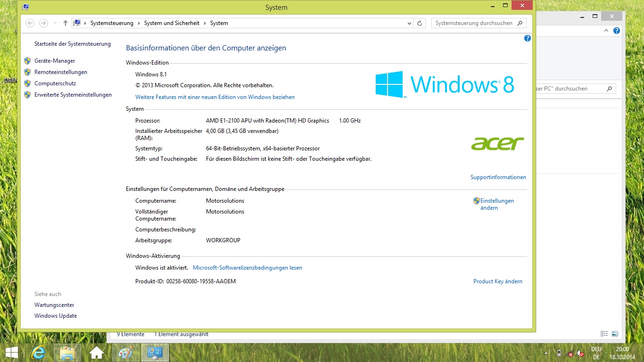Open help with the blue question mark
Screen dimensions: 644x362
[528, 38]
